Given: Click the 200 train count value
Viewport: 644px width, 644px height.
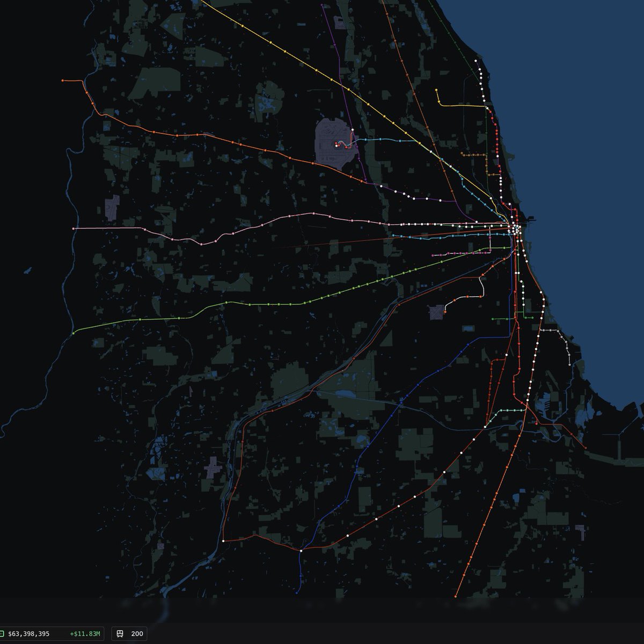Looking at the screenshot, I should (x=137, y=634).
